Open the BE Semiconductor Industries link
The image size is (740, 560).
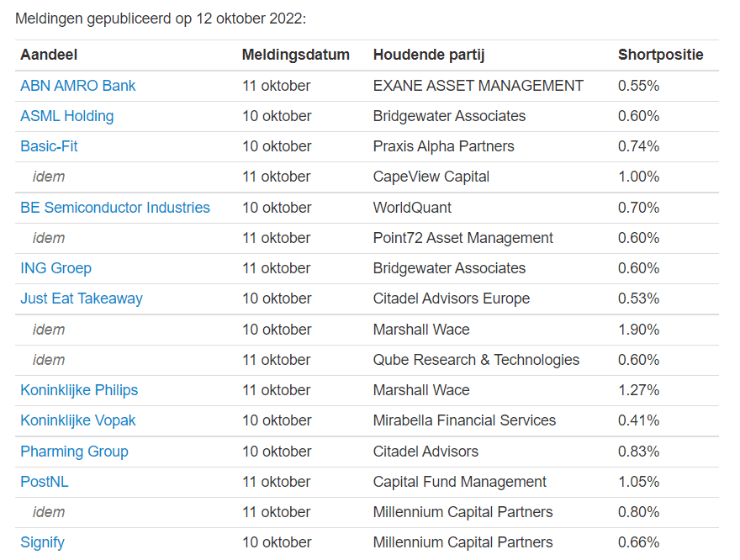115,208
